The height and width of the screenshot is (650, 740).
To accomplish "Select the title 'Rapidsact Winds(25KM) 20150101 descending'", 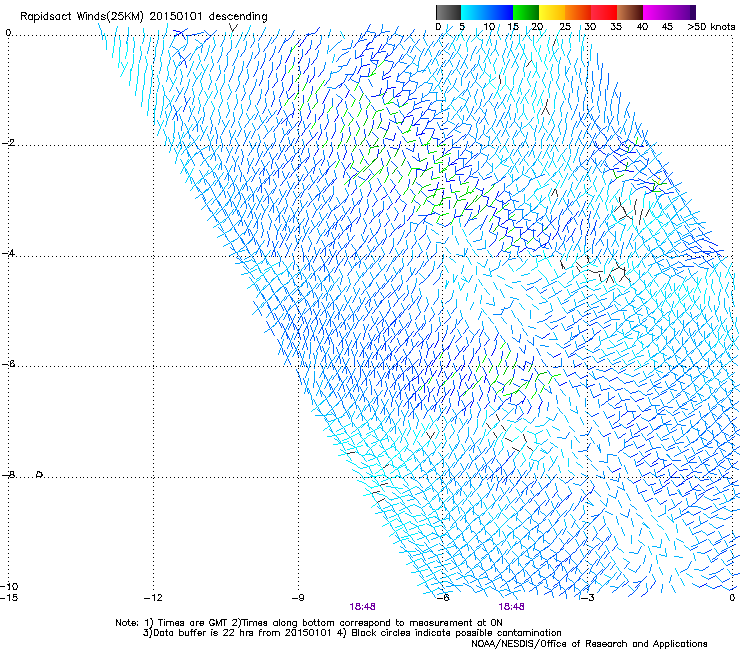I will [x=143, y=17].
